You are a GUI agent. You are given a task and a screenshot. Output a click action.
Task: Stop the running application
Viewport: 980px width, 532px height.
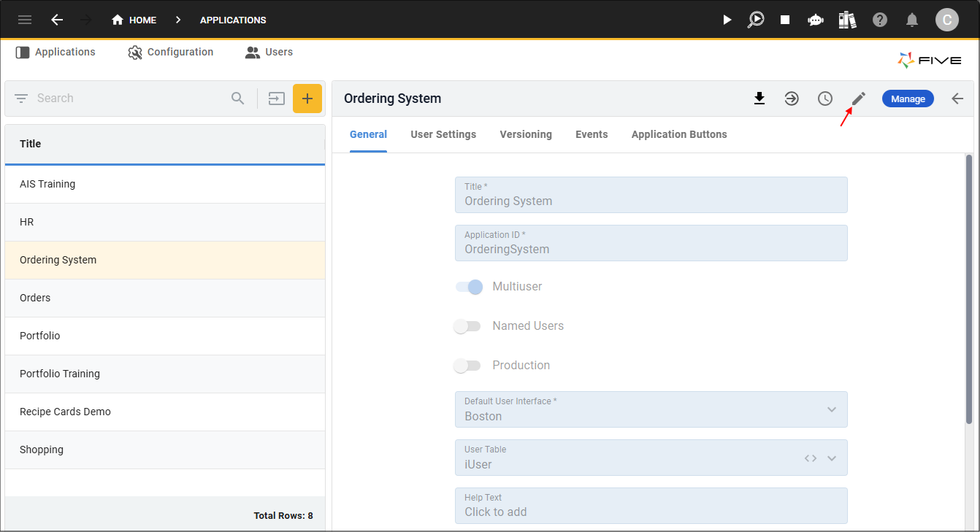pyautogui.click(x=785, y=20)
